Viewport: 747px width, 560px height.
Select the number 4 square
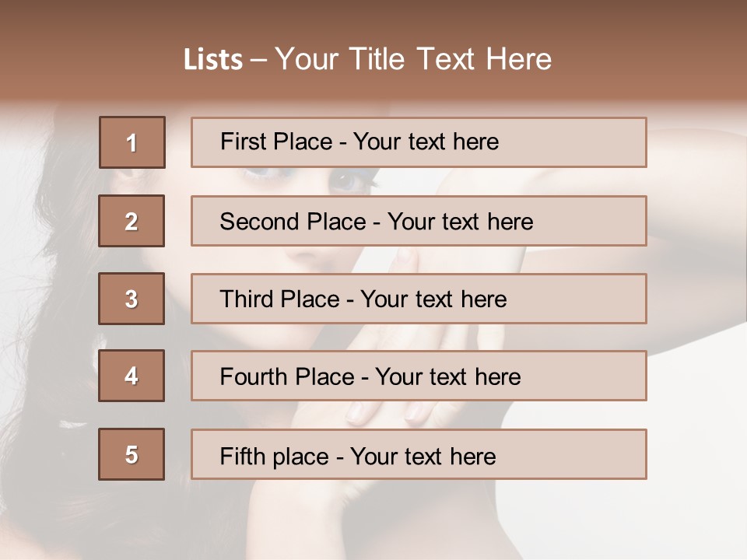(x=132, y=376)
